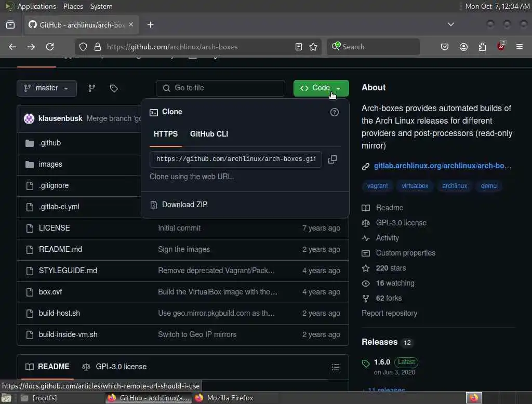Collapse the green Code dropdown
The width and height of the screenshot is (532, 404).
321,88
